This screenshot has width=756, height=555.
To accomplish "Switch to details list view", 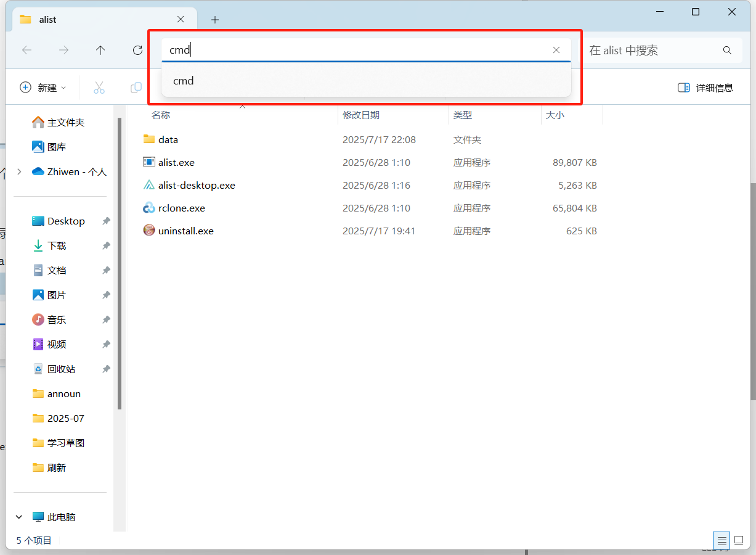I will [x=721, y=541].
